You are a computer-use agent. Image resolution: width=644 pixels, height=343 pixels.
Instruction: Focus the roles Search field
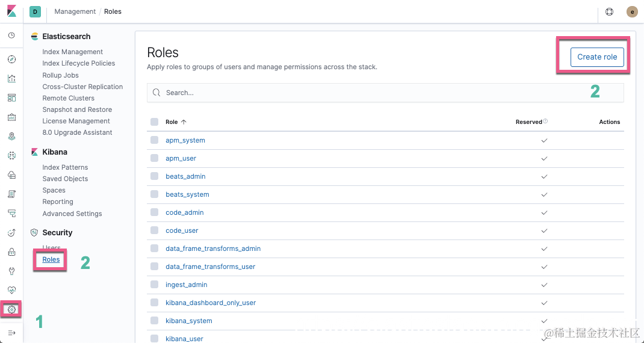pos(385,93)
